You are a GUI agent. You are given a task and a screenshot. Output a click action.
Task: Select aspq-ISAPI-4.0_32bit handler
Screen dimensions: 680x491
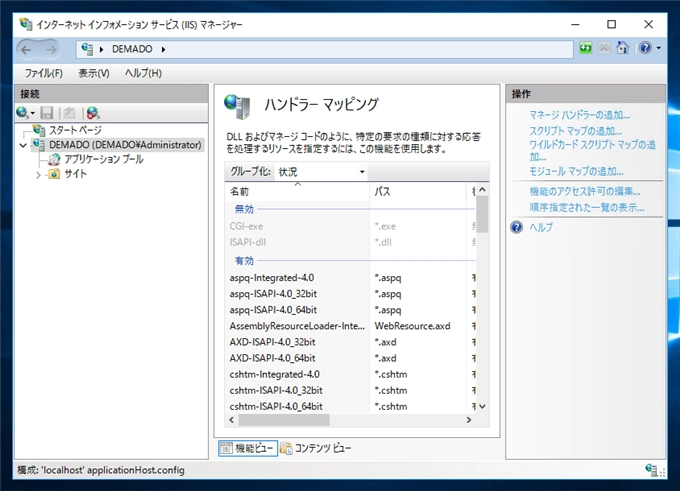pos(350,294)
